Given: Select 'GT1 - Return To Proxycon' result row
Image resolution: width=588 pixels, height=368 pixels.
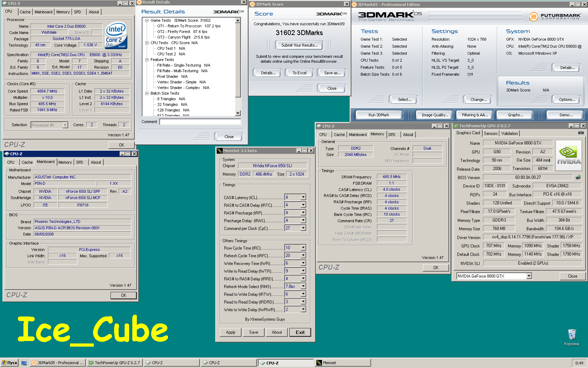Looking at the screenshot, I should pos(189,26).
